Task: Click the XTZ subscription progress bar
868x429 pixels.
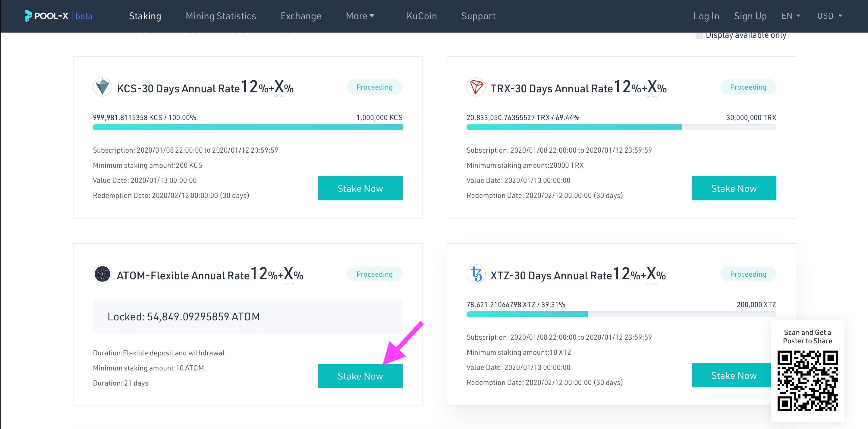Action: 621,314
